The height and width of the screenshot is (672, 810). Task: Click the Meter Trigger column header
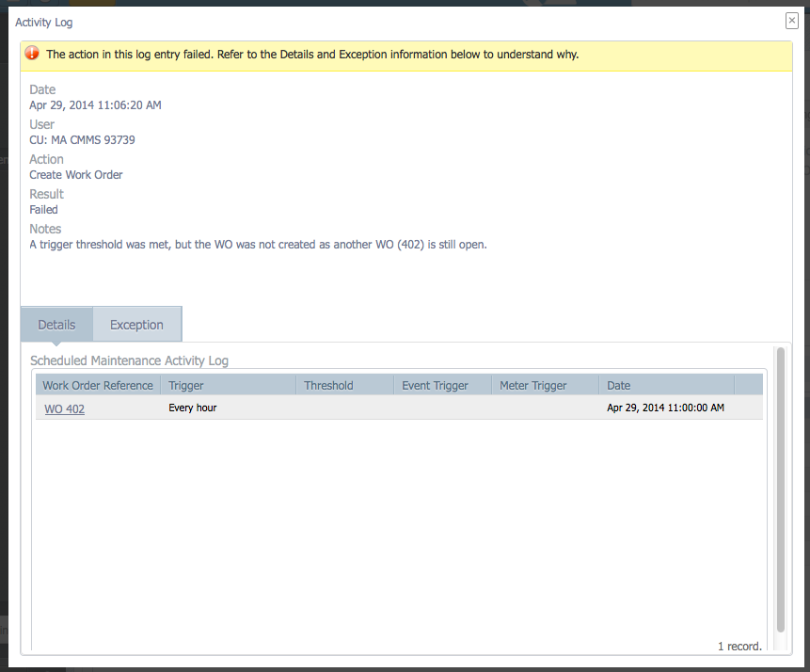(x=532, y=385)
